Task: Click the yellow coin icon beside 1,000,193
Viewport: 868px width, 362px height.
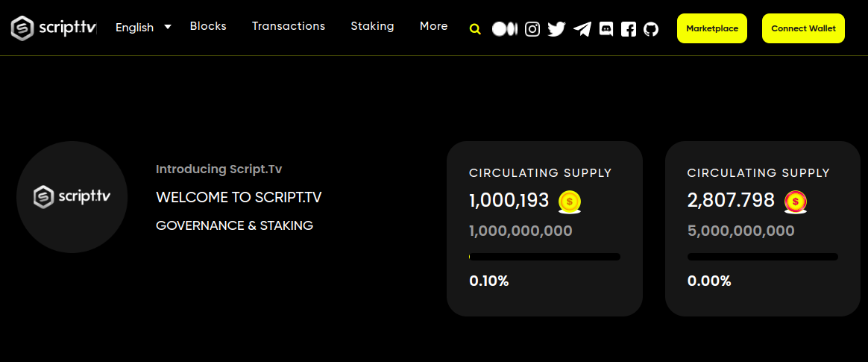Action: 570,201
